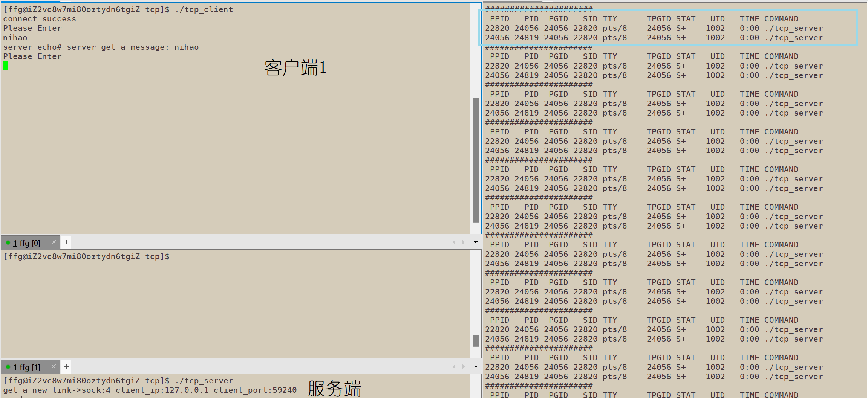
Task: Click 'connect success' line in client terminal
Action: (40, 19)
